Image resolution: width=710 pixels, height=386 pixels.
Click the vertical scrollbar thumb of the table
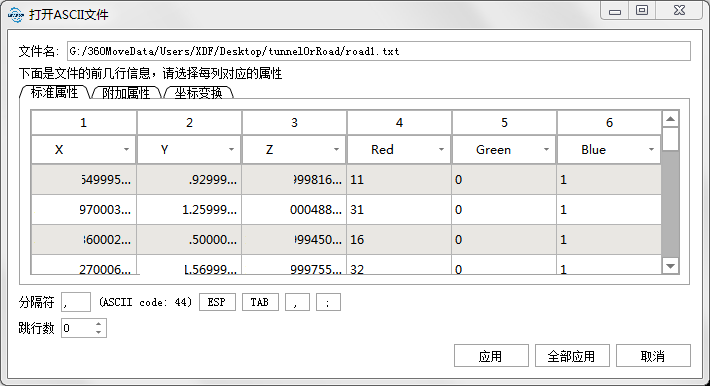tap(671, 139)
